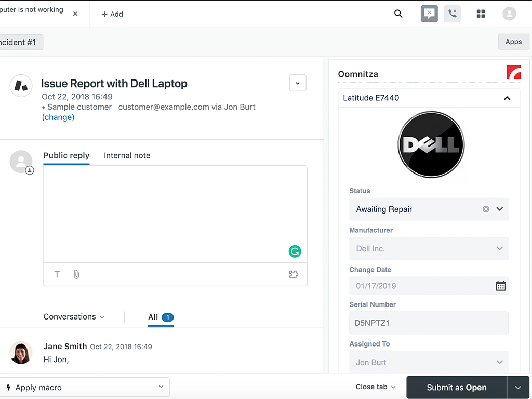Click into the Serial Number field
This screenshot has height=399, width=532.
[x=429, y=323]
